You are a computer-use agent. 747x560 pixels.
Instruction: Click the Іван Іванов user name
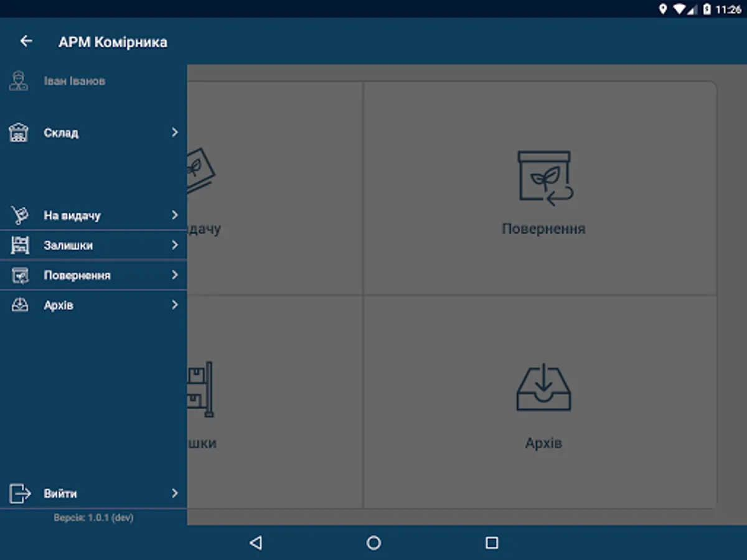point(74,82)
